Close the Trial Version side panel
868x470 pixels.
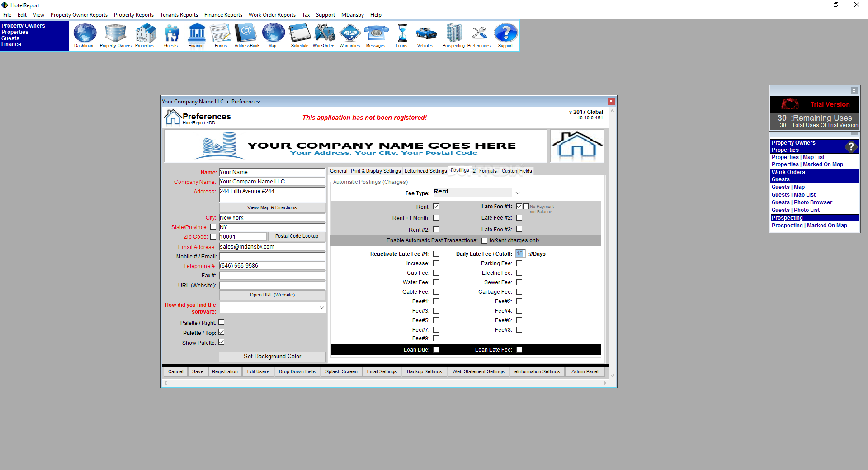(x=854, y=91)
